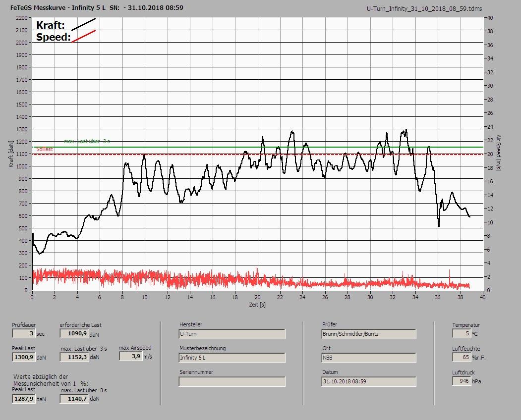Select the Musterbezeichnung field Infinity 5 L

(x=232, y=358)
